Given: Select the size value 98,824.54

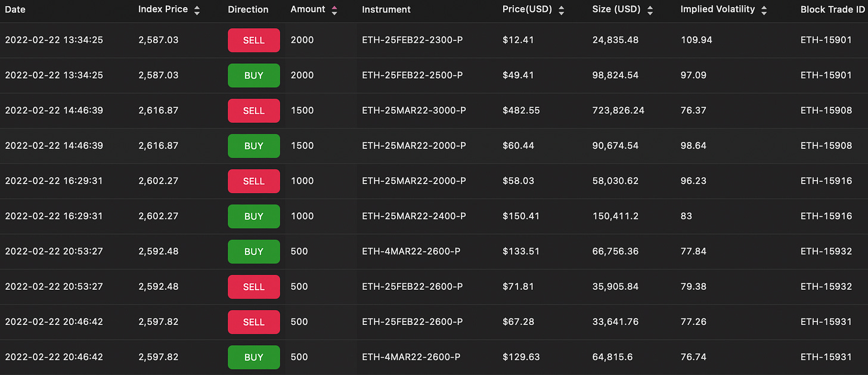Looking at the screenshot, I should [615, 75].
